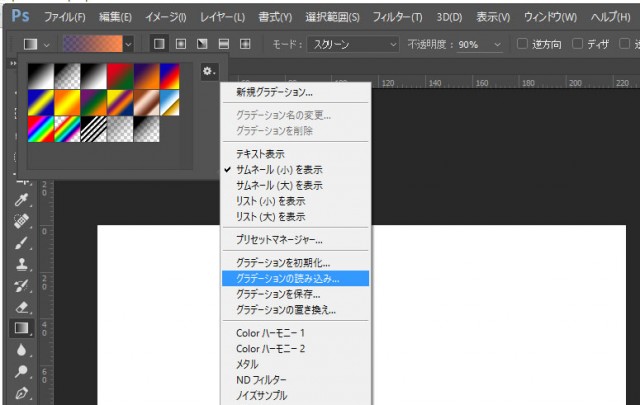The width and height of the screenshot is (640, 405).
Task: Select the Brush tool in the toolbox
Action: point(21,243)
